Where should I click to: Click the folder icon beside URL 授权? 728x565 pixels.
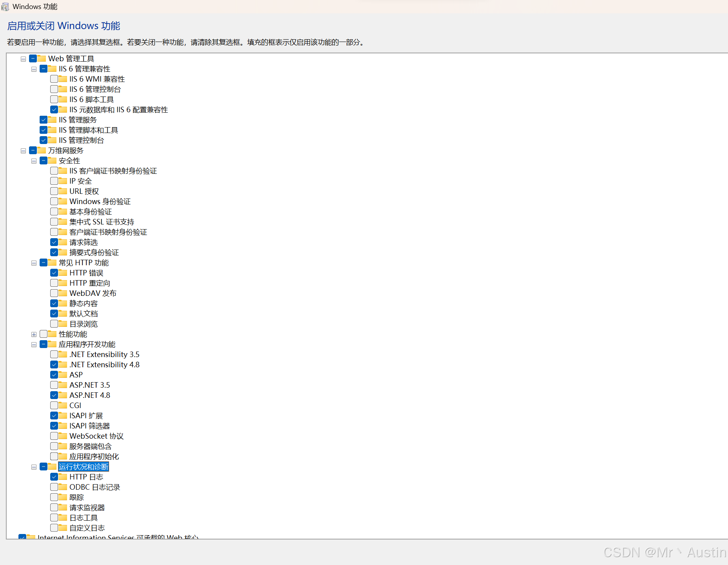point(63,191)
